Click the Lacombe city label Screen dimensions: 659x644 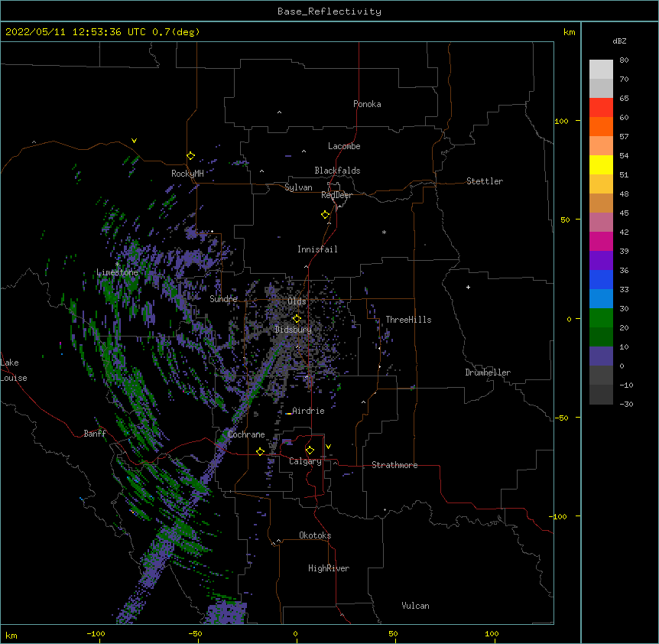[344, 146]
